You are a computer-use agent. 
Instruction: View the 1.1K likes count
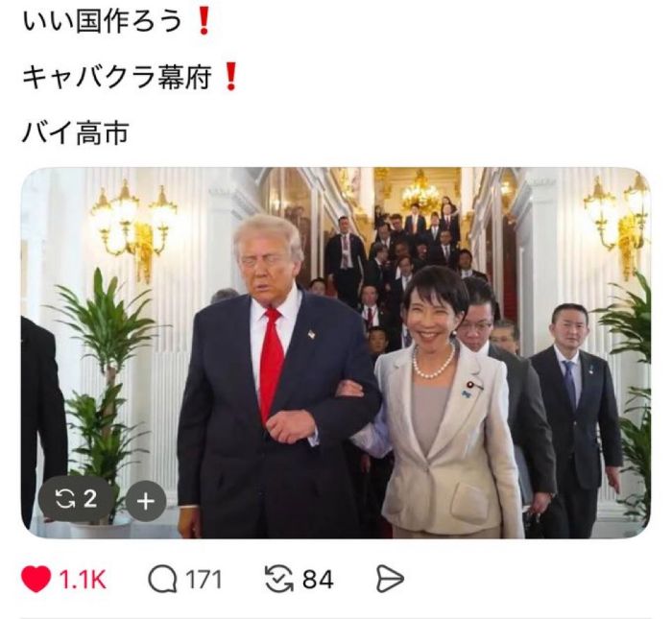click(83, 579)
